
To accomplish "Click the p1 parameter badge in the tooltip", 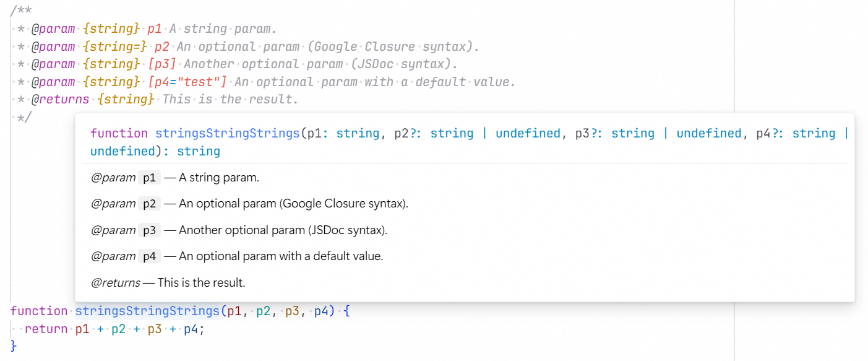I will (148, 177).
